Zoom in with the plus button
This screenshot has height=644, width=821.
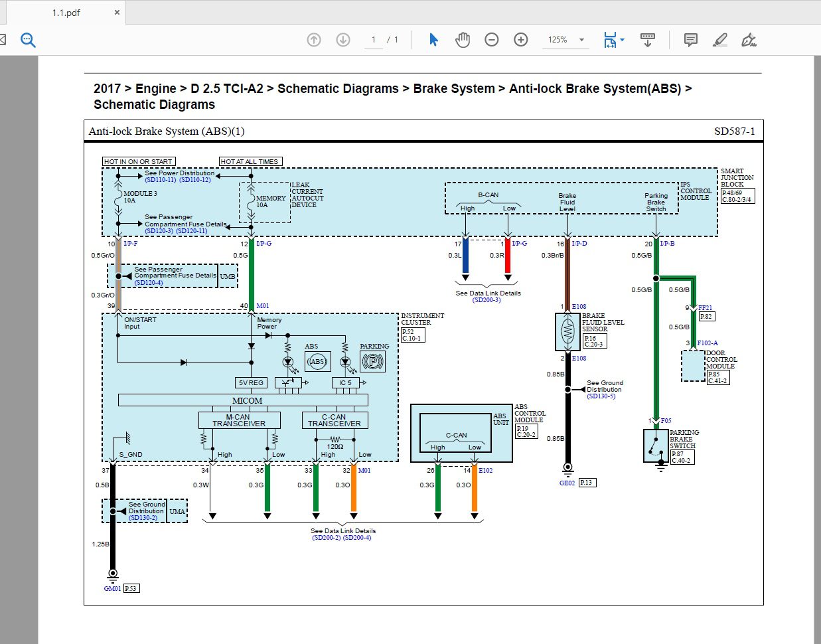pyautogui.click(x=521, y=40)
